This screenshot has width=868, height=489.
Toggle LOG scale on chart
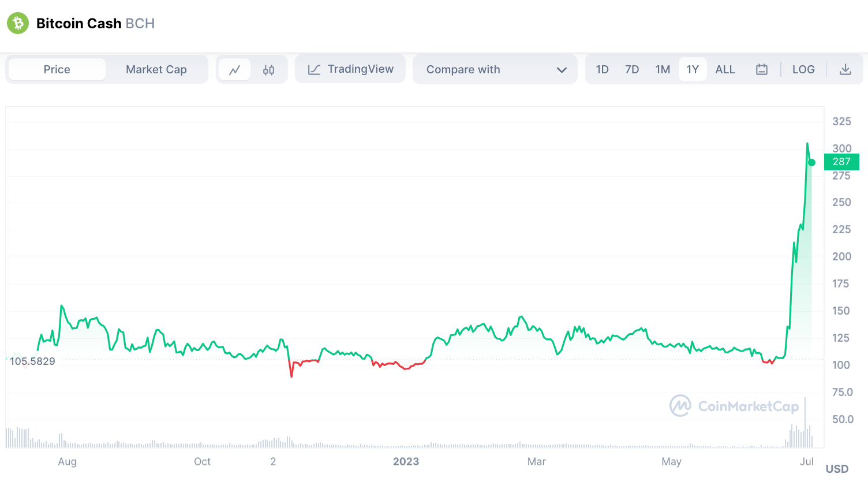click(x=803, y=69)
